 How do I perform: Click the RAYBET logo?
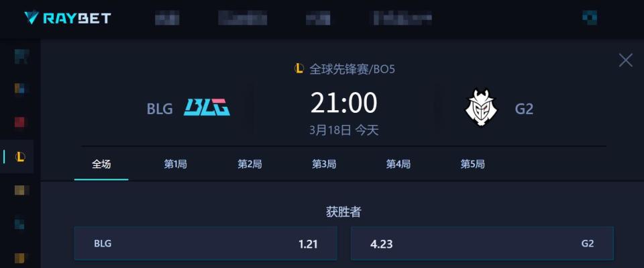point(67,17)
